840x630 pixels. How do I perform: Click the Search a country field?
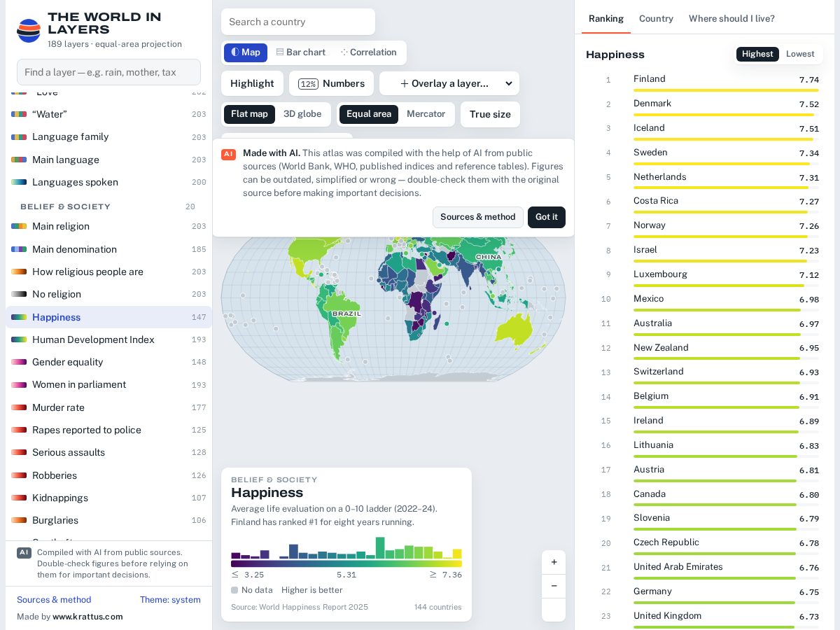pyautogui.click(x=298, y=22)
